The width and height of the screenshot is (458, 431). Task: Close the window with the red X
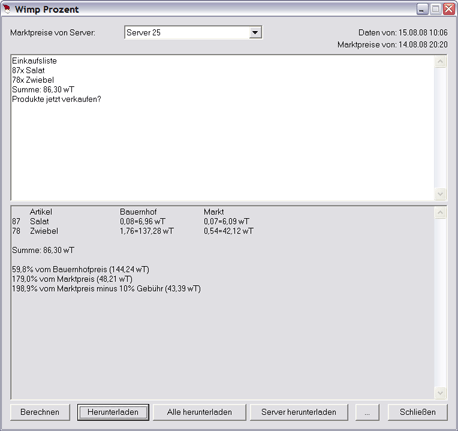pyautogui.click(x=449, y=9)
